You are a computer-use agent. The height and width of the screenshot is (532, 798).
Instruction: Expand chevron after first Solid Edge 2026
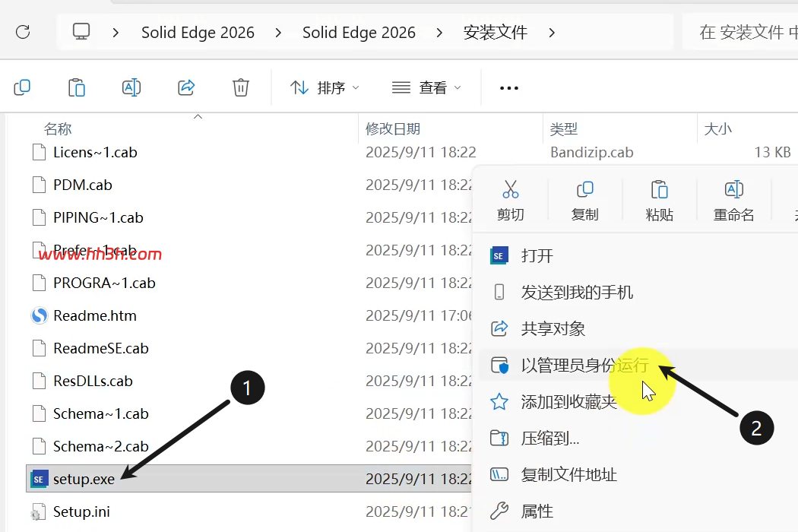point(278,33)
